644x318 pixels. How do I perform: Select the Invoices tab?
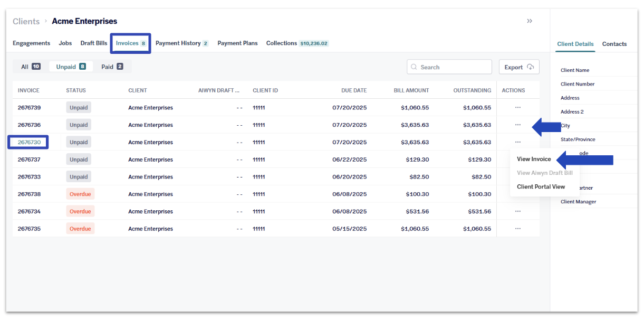tap(131, 43)
